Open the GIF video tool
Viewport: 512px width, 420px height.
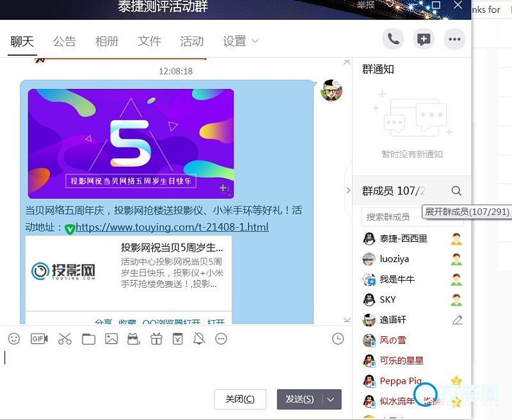coord(39,339)
